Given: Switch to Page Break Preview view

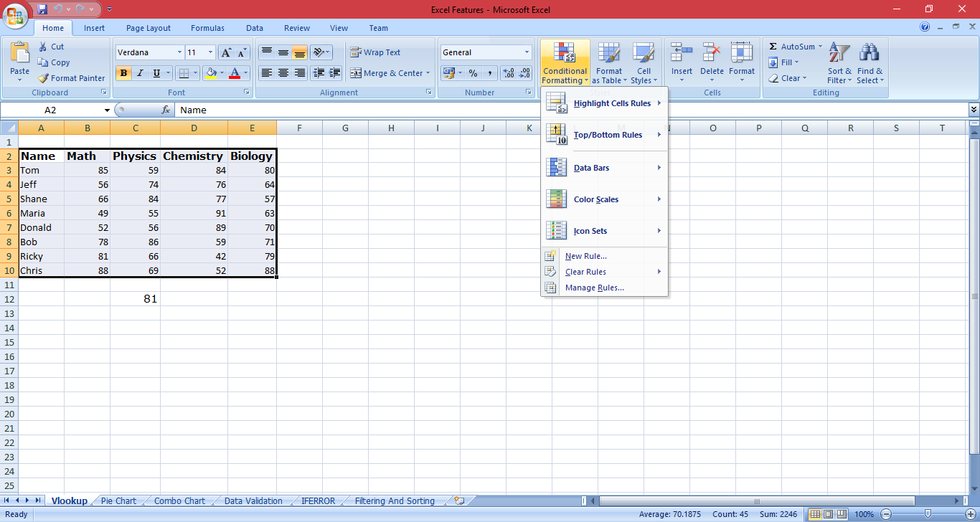Looking at the screenshot, I should 841,514.
